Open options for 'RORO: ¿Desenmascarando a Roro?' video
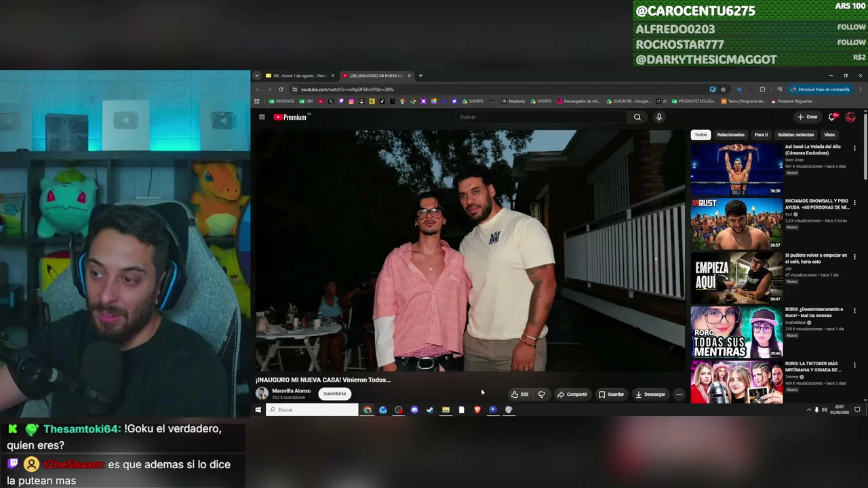The height and width of the screenshot is (488, 868). pos(854,311)
